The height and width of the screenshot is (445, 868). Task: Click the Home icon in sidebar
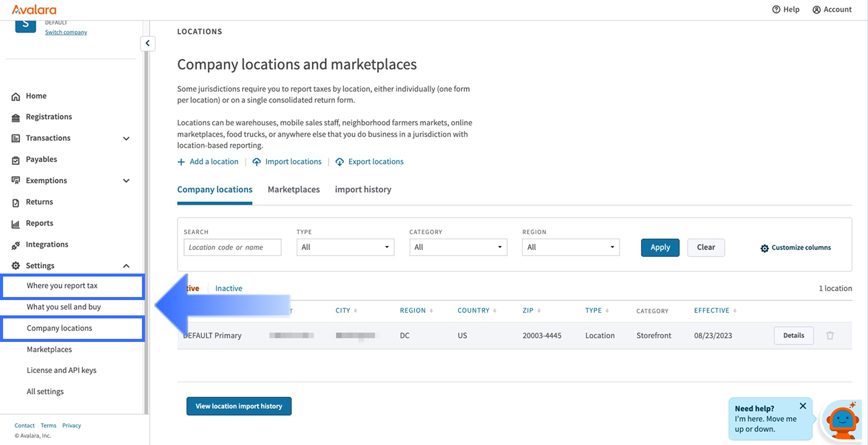16,96
